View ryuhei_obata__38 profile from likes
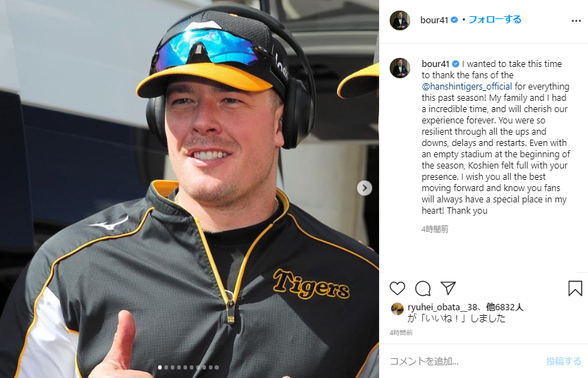The width and height of the screenshot is (588, 378). coord(443,307)
